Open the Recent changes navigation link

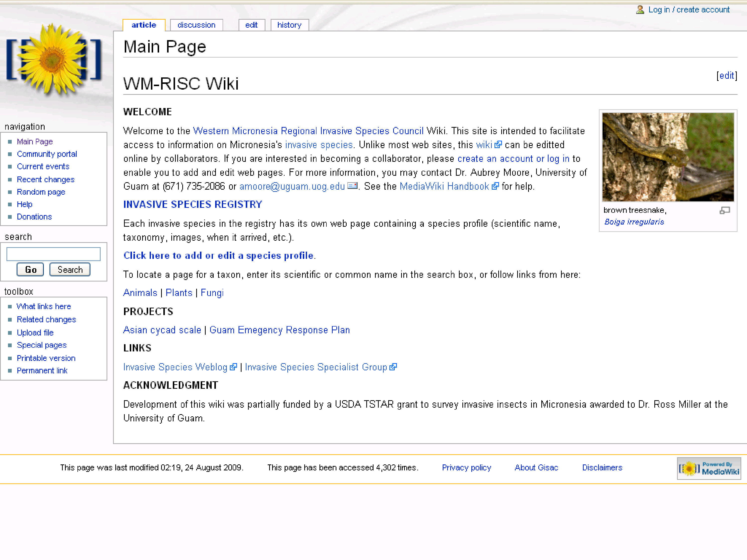[x=46, y=180]
